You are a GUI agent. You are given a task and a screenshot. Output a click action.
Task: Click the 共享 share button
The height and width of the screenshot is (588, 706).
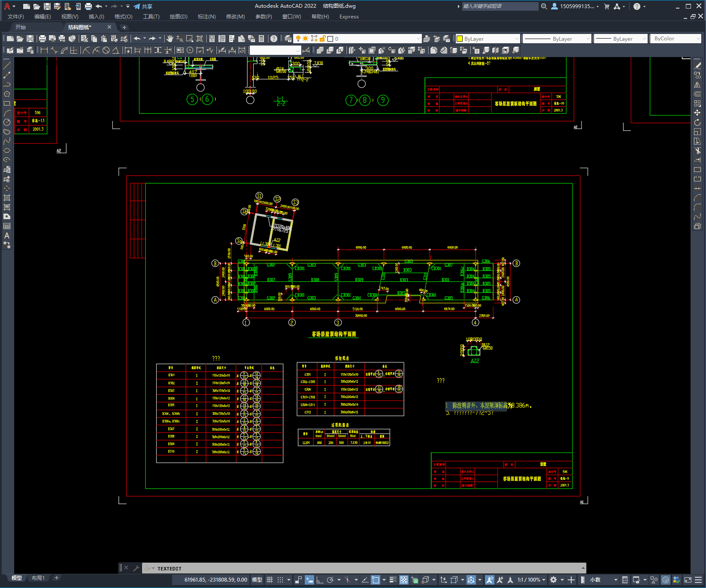pos(143,6)
